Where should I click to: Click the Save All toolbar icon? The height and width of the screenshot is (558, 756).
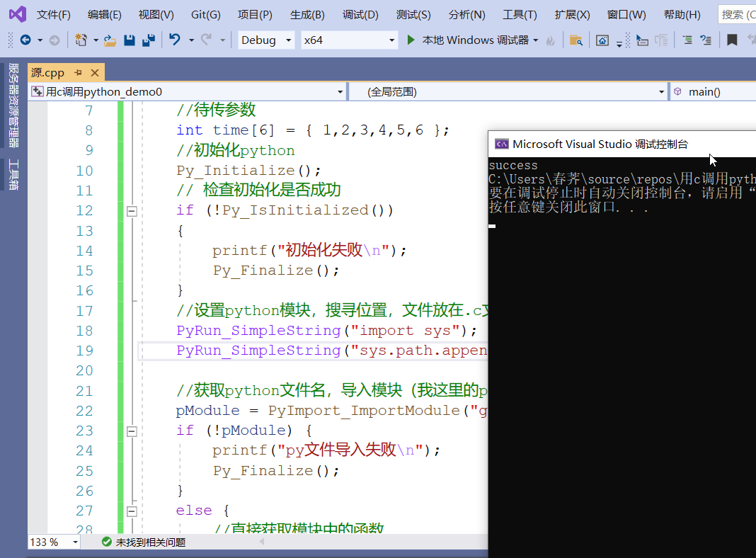pyautogui.click(x=149, y=40)
